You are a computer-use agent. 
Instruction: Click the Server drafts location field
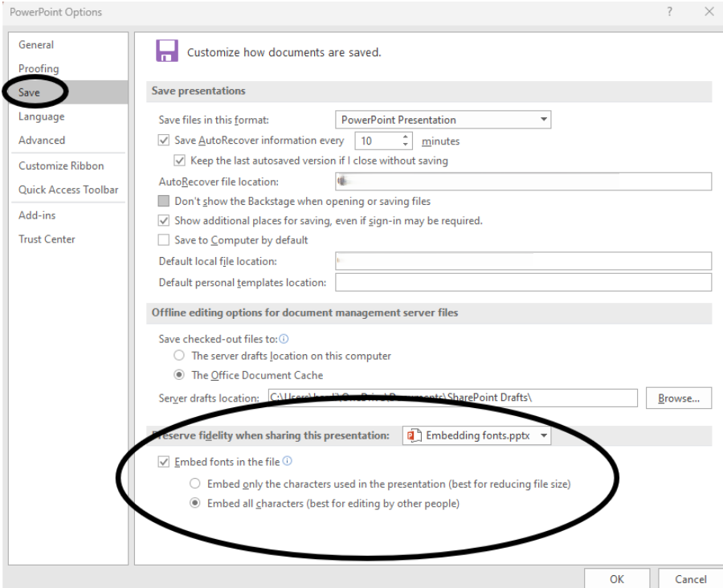[x=453, y=398]
